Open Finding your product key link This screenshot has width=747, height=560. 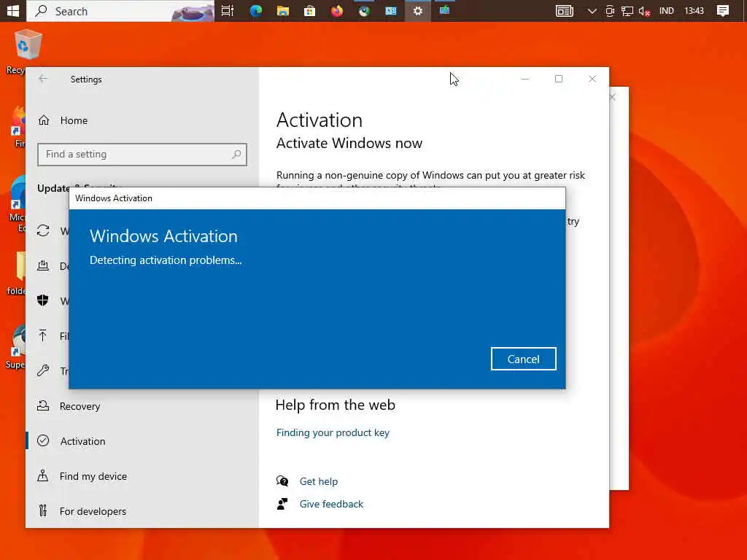333,432
